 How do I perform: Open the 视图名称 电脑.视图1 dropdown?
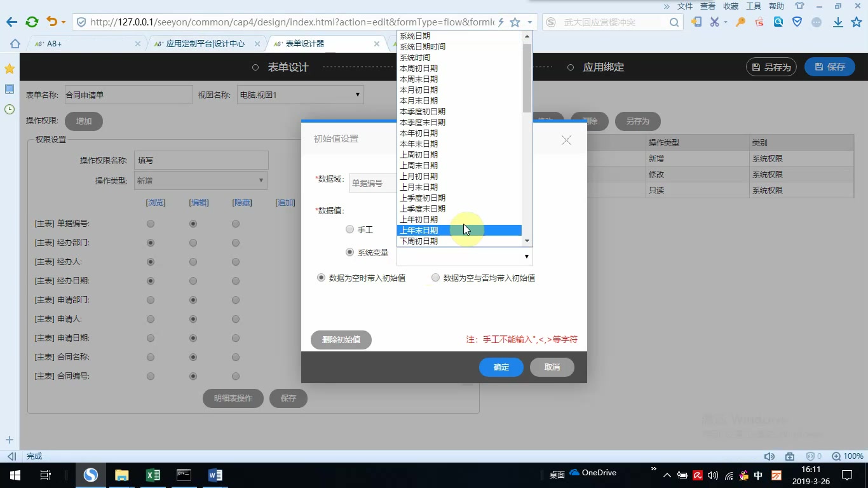click(300, 95)
